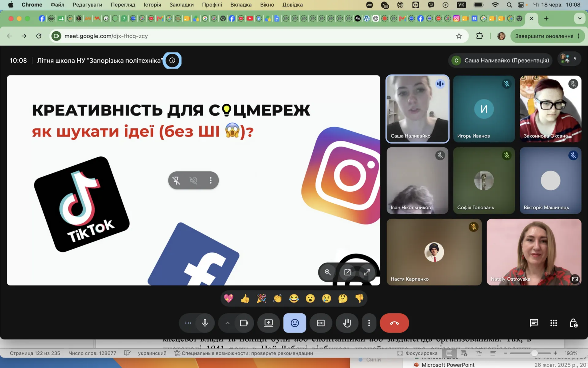Open the in-call chat panel
Viewport: 588px width, 368px height.
534,323
